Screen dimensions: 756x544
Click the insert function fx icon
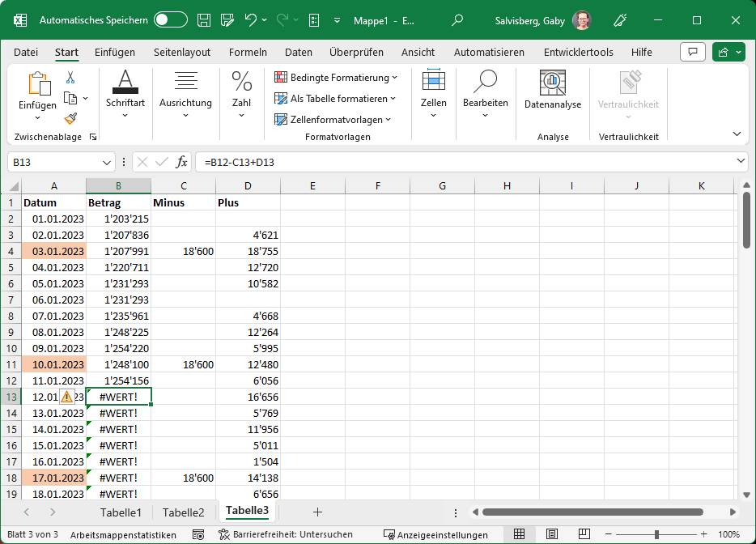point(182,162)
